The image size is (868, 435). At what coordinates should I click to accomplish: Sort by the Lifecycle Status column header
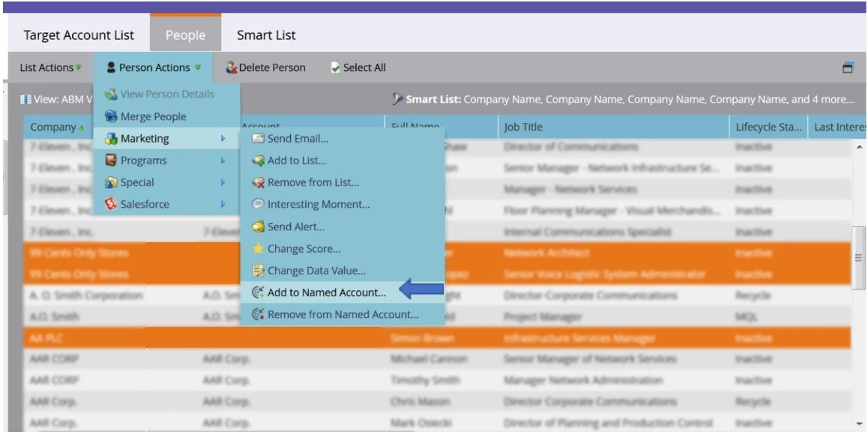(x=768, y=127)
